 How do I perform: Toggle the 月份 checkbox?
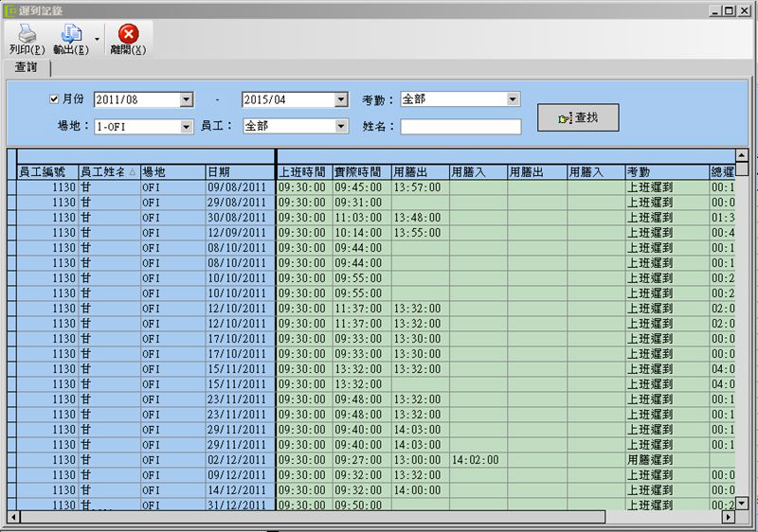(54, 99)
